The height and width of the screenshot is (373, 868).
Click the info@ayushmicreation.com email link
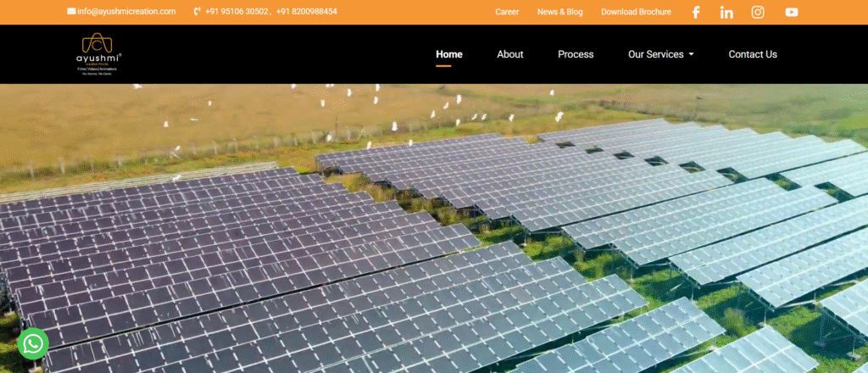coord(126,11)
